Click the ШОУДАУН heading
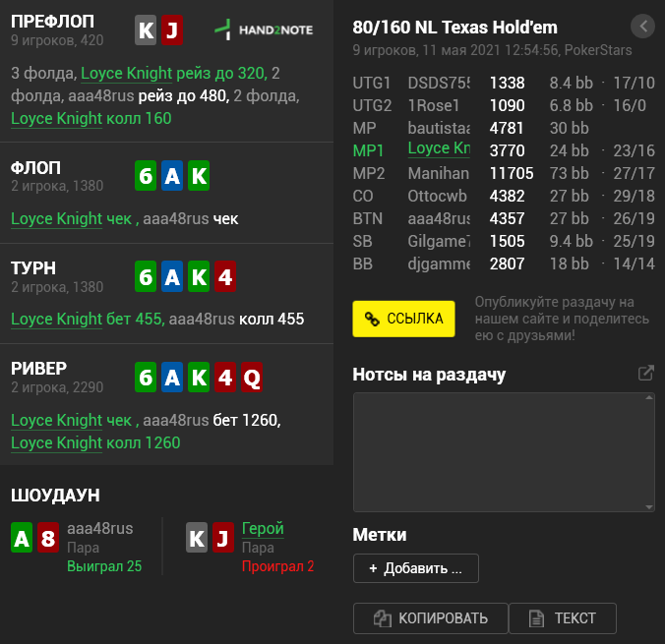The height and width of the screenshot is (644, 665). 55,496
